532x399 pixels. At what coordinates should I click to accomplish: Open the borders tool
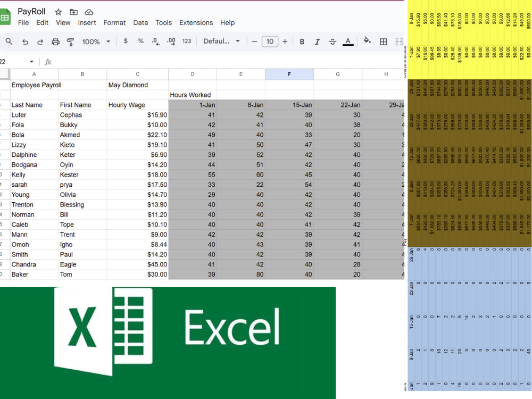(384, 41)
